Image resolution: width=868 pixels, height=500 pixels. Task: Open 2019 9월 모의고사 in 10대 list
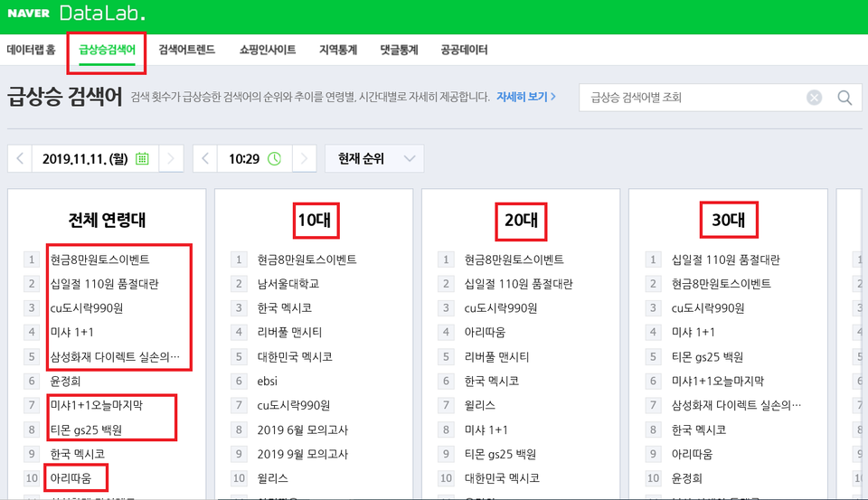pos(302,454)
